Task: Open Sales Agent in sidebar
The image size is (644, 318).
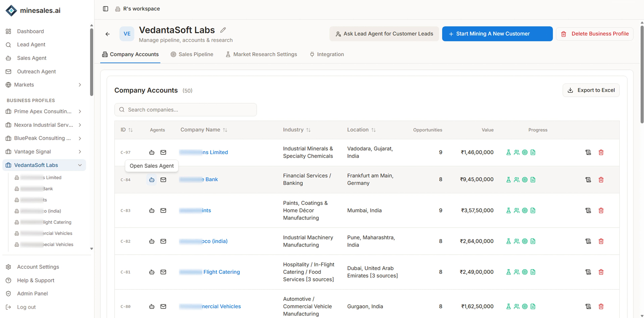Action: click(x=32, y=58)
